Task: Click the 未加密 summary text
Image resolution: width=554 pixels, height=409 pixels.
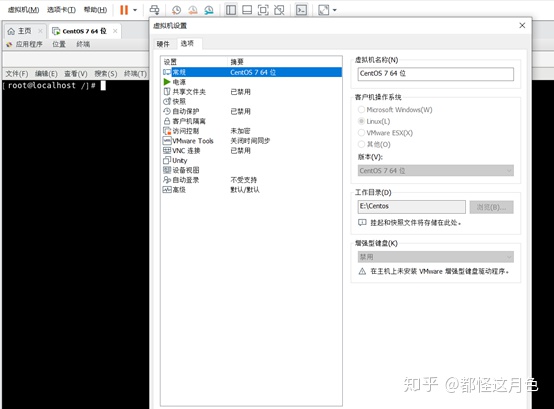Action: tap(240, 131)
